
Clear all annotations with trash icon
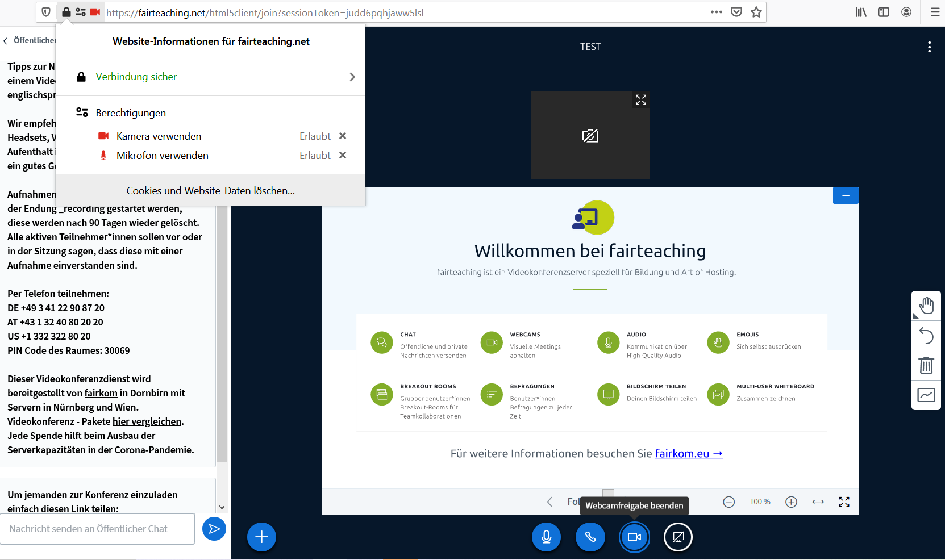point(926,365)
